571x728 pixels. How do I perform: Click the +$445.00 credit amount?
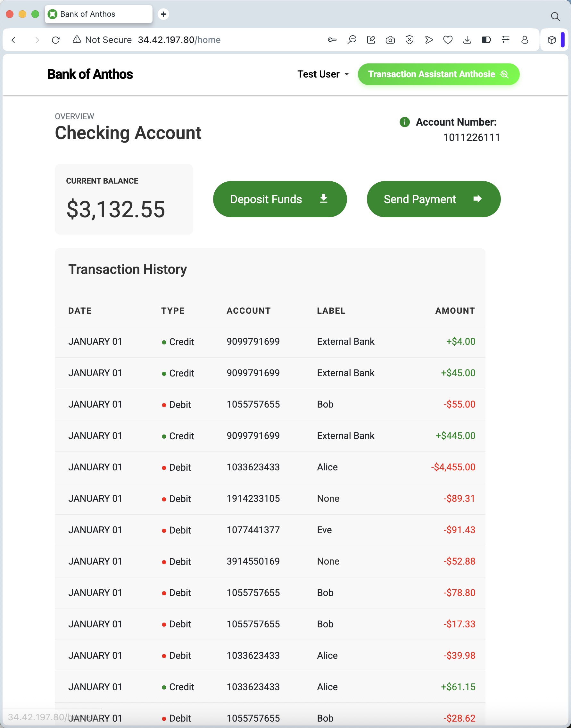click(455, 435)
